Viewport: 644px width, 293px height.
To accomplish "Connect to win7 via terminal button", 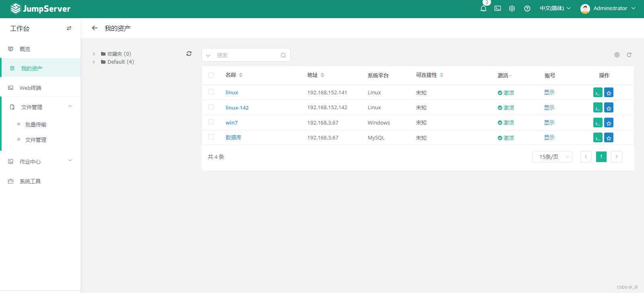I will [598, 123].
